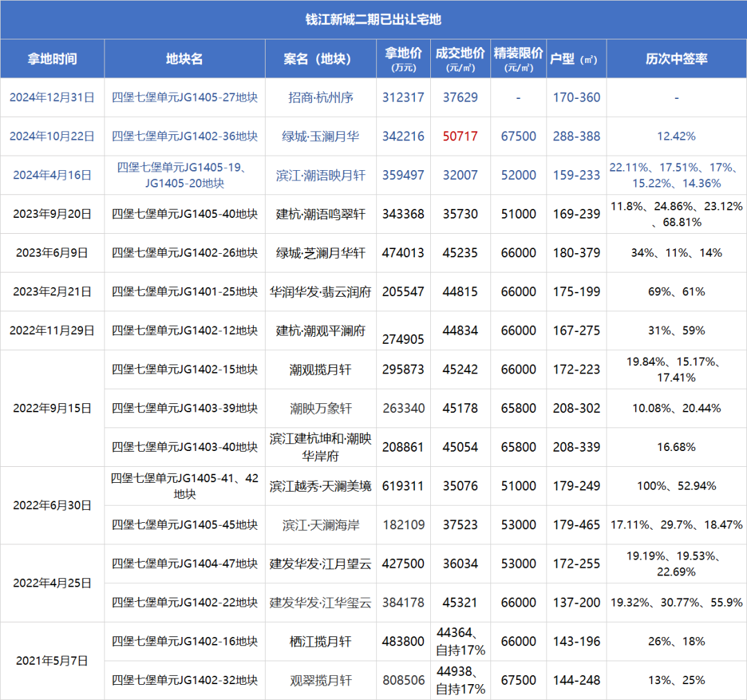Screen dimensions: 747x700
Task: Click the project name 绿城·芝澜月华轩
Action: pyautogui.click(x=321, y=253)
